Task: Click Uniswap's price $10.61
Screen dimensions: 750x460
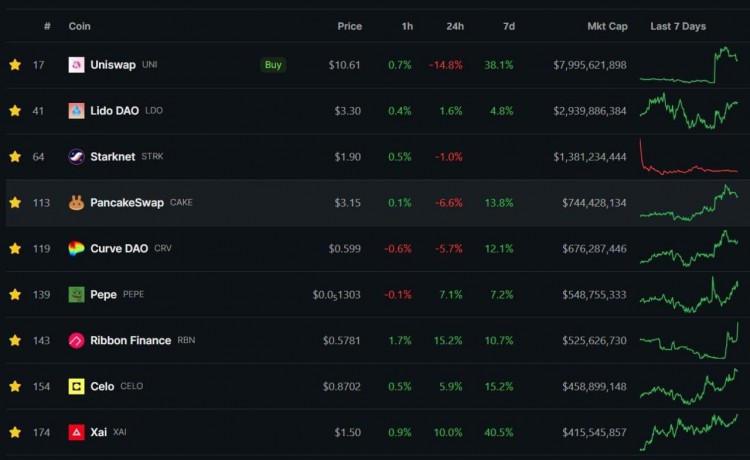Action: (x=344, y=65)
